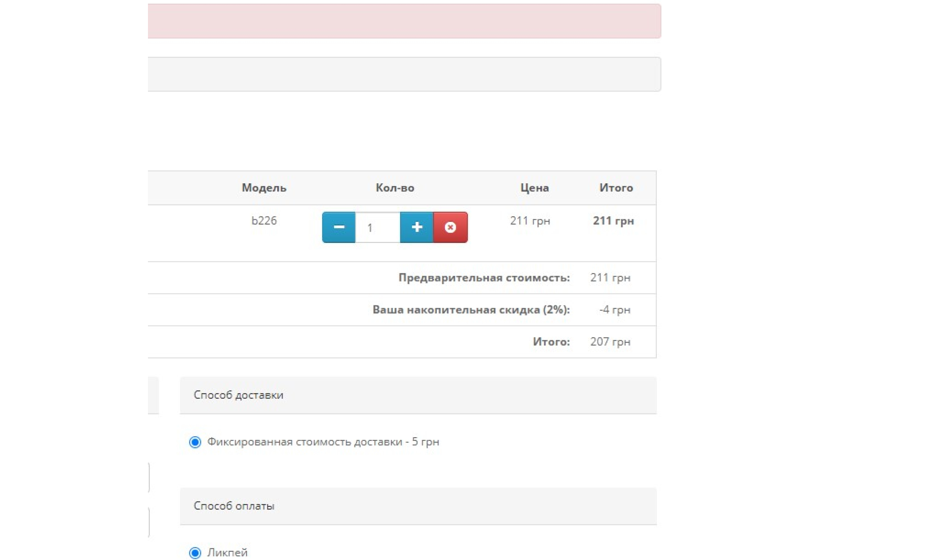Screen dimensions: 934x560
Task: Click the Ликпей payment option label
Action: (x=227, y=553)
